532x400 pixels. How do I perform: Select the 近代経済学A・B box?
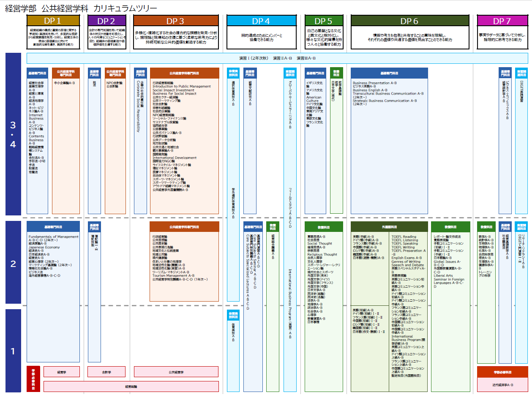pyautogui.click(x=502, y=385)
